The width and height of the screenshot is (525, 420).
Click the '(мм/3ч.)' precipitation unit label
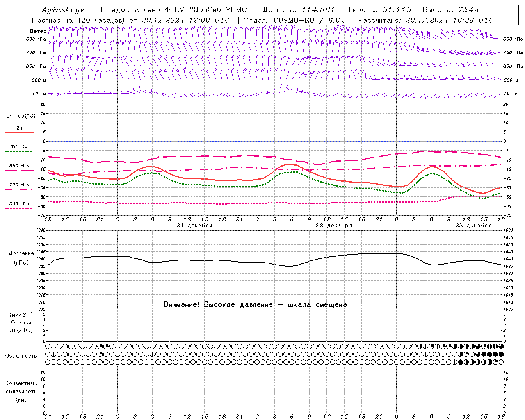click(21, 315)
